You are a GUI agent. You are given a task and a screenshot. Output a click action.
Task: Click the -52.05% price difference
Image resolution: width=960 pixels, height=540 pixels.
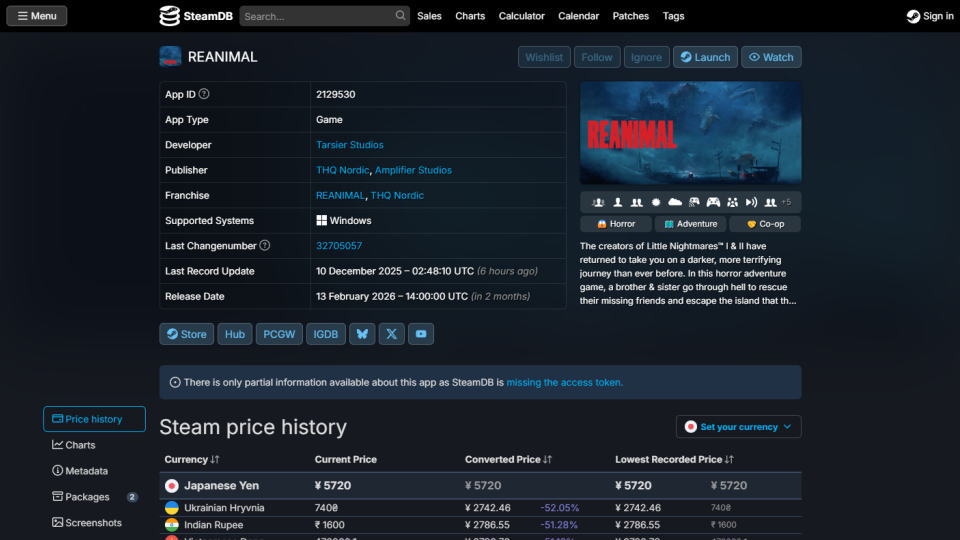[x=560, y=508]
